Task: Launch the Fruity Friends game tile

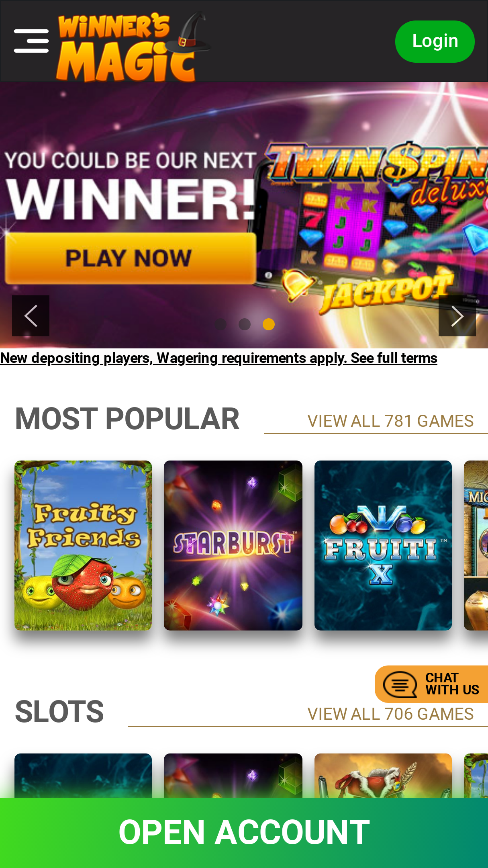Action: point(83,545)
